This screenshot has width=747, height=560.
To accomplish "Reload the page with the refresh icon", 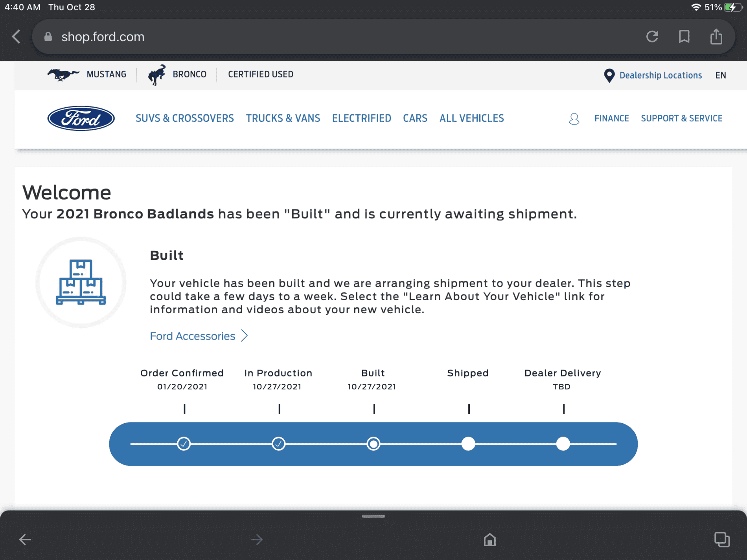I will coord(652,37).
